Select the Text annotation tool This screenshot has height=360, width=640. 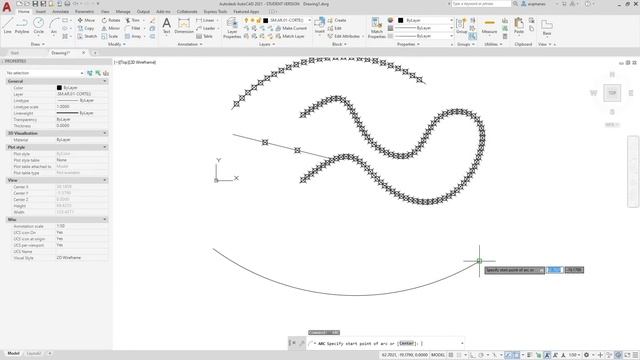pyautogui.click(x=167, y=25)
